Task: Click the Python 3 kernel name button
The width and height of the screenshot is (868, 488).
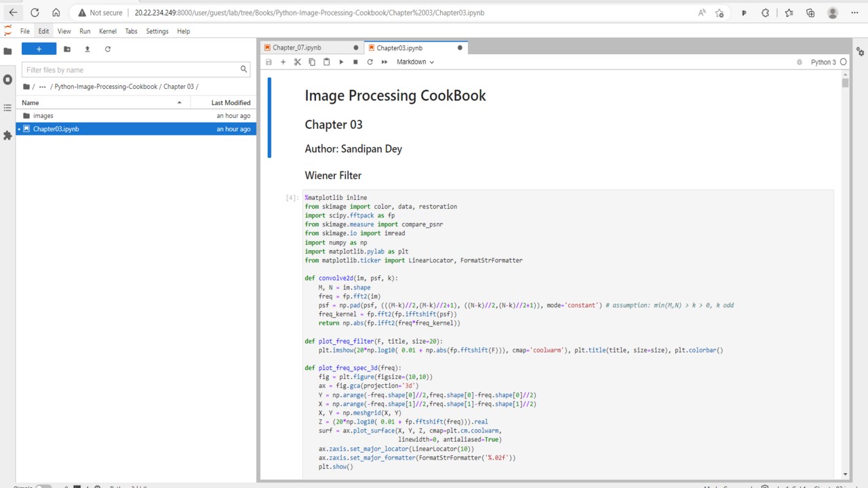Action: click(823, 62)
